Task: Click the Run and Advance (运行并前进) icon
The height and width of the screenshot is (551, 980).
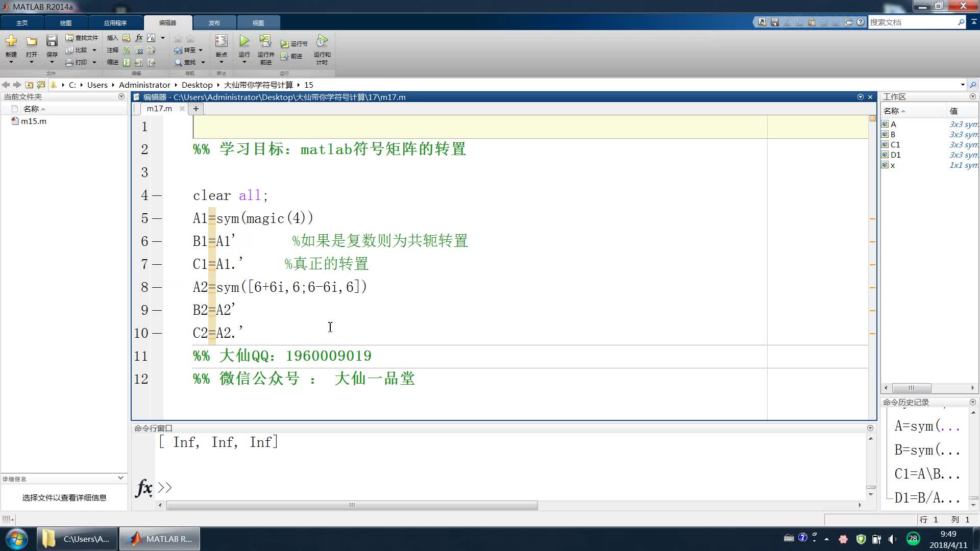Action: coord(265,41)
